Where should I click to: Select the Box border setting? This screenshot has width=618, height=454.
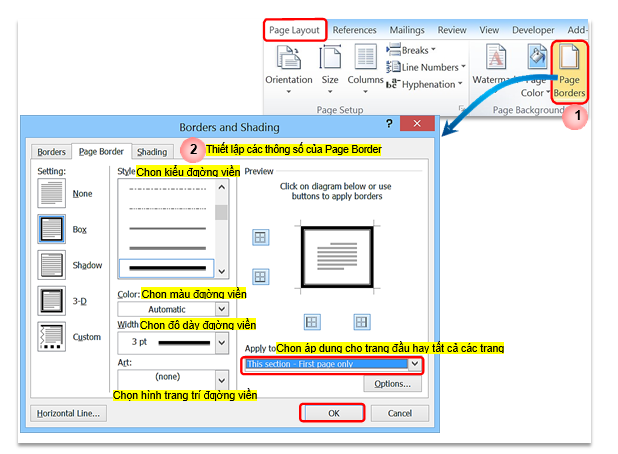click(x=51, y=229)
